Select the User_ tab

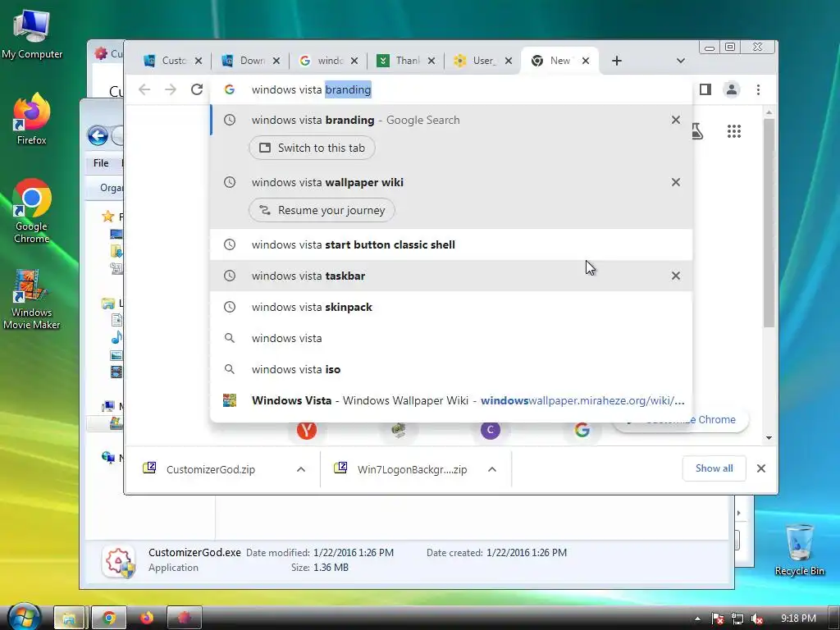483,61
